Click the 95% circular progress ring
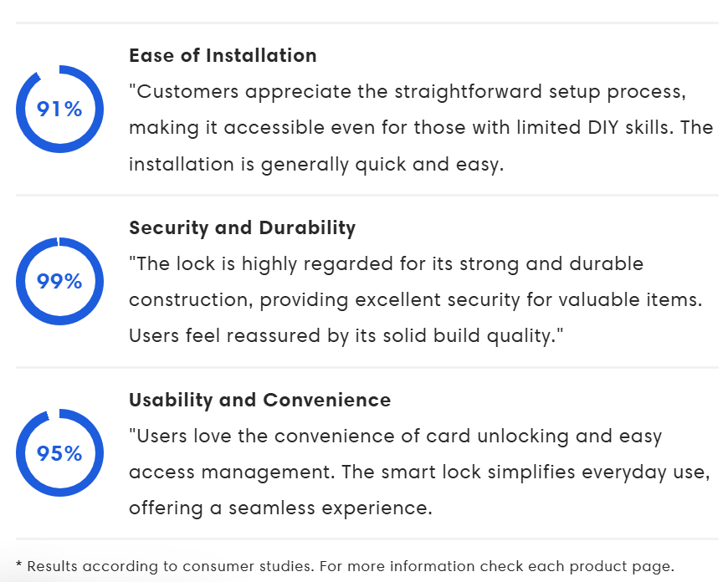The width and height of the screenshot is (728, 582). point(59,453)
